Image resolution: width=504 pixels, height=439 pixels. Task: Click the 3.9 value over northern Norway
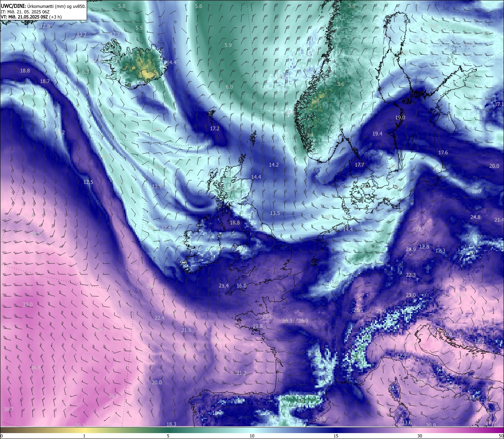(352, 6)
